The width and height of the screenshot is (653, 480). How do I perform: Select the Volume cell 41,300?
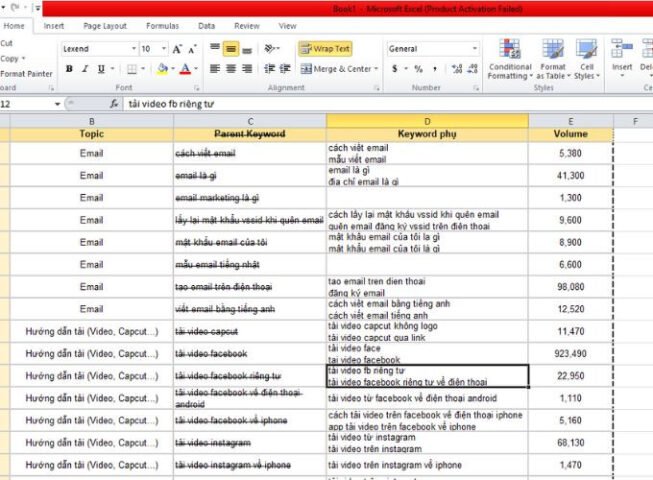[x=571, y=176]
